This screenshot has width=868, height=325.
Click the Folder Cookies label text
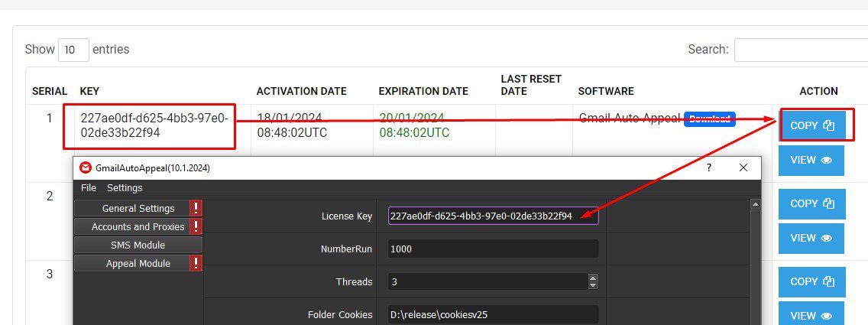340,314
